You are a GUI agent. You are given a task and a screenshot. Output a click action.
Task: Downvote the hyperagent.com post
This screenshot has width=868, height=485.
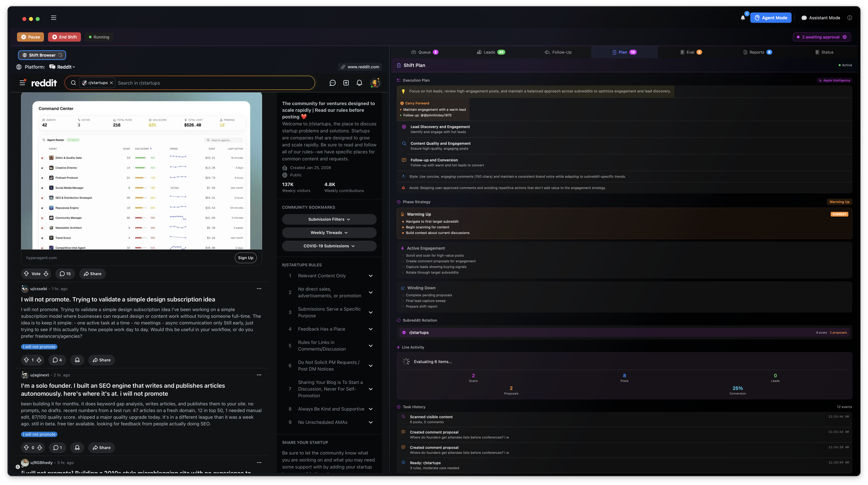[46, 274]
